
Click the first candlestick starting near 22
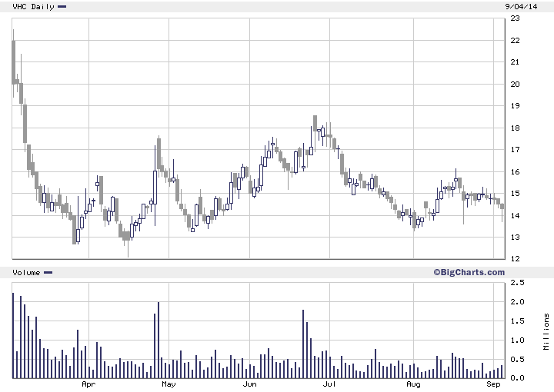coord(13,63)
